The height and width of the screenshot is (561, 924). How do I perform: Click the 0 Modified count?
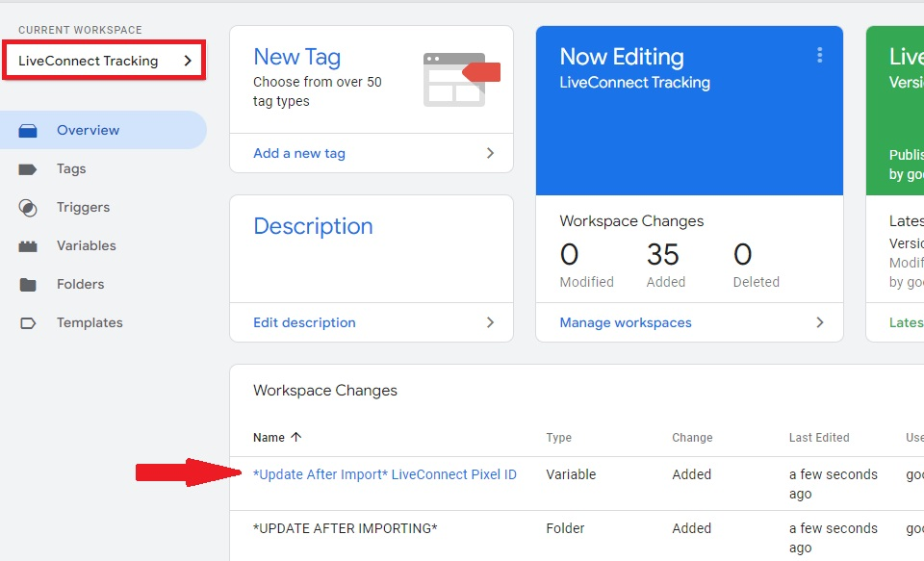[569, 255]
